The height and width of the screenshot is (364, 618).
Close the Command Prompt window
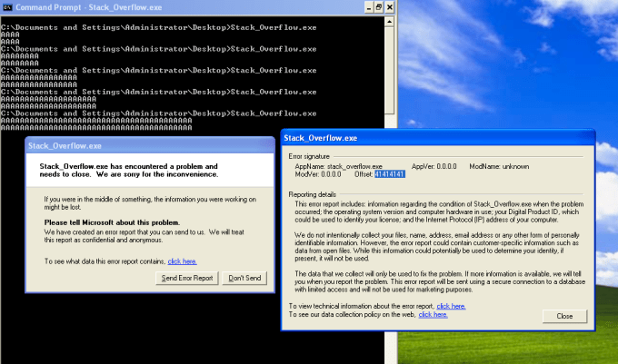pyautogui.click(x=388, y=9)
